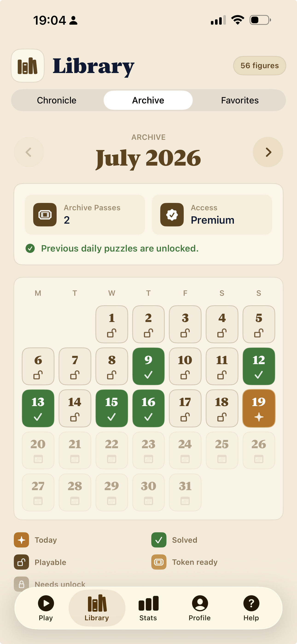This screenshot has width=297, height=644.
Task: Go to Profile icon in bottom bar
Action: click(200, 603)
